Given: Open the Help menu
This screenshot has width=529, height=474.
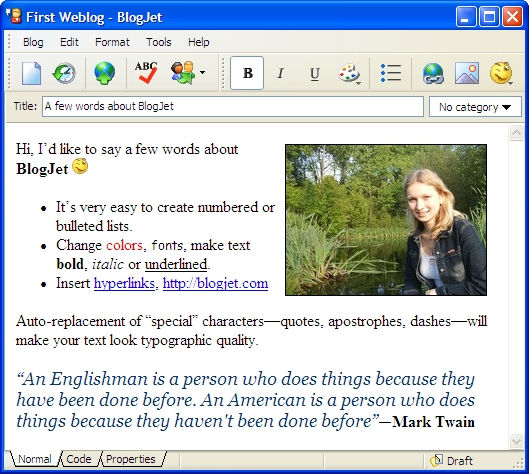Looking at the screenshot, I should [198, 42].
